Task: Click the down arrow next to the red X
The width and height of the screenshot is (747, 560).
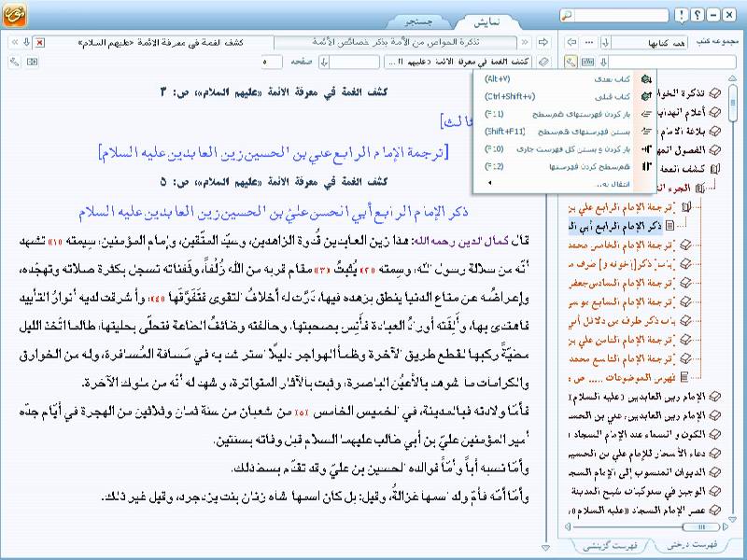Action: click(x=27, y=42)
